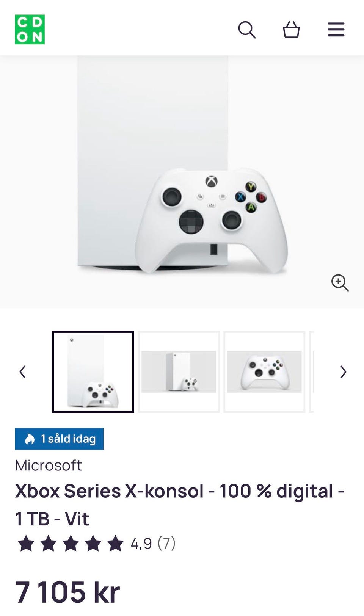364x616 pixels.
Task: Show previous thumbnails with left chevron
Action: coord(23,372)
